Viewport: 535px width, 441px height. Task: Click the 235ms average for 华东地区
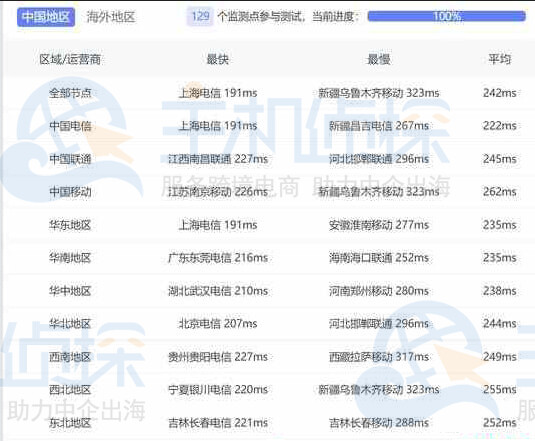[500, 225]
